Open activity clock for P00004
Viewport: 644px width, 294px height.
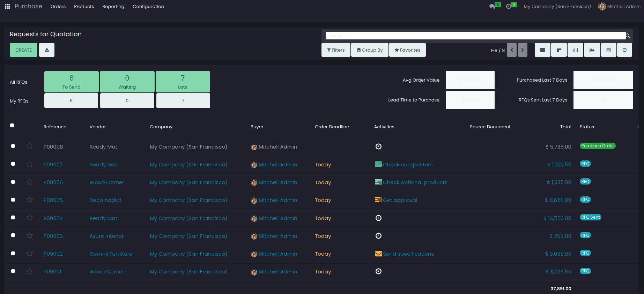point(378,218)
